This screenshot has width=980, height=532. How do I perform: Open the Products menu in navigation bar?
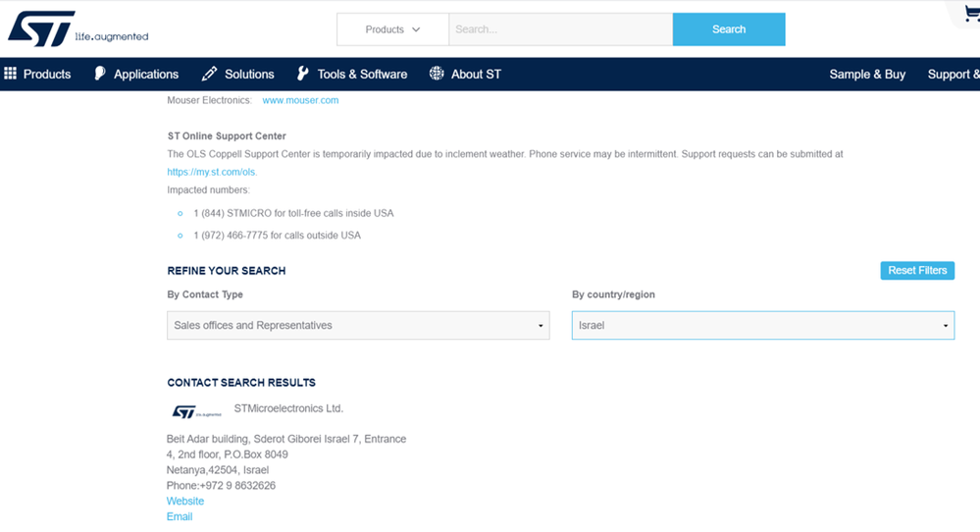pyautogui.click(x=47, y=74)
